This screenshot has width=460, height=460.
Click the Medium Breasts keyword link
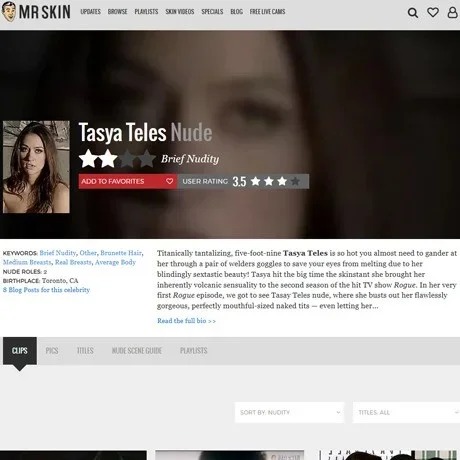point(27,262)
